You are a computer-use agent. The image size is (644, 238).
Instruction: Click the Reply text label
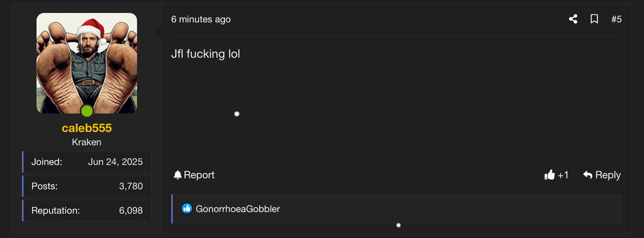click(x=608, y=175)
